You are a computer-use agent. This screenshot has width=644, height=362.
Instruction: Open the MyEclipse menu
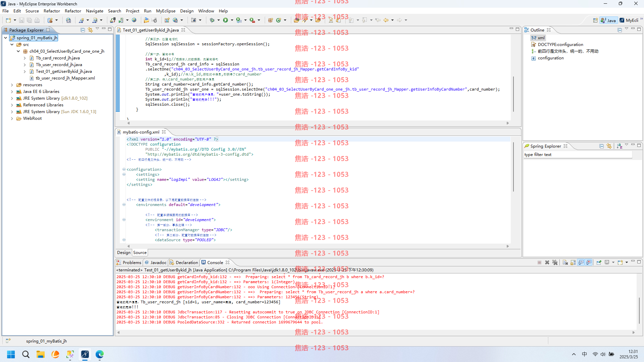click(x=165, y=11)
